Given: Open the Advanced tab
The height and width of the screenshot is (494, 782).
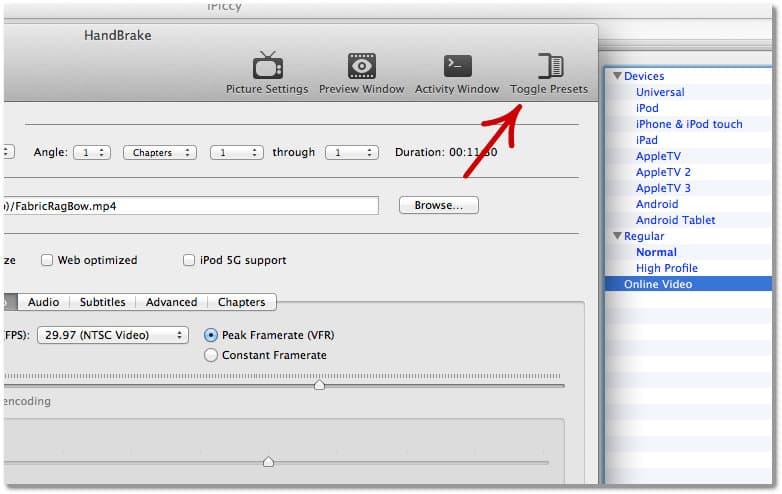Looking at the screenshot, I should (x=171, y=302).
